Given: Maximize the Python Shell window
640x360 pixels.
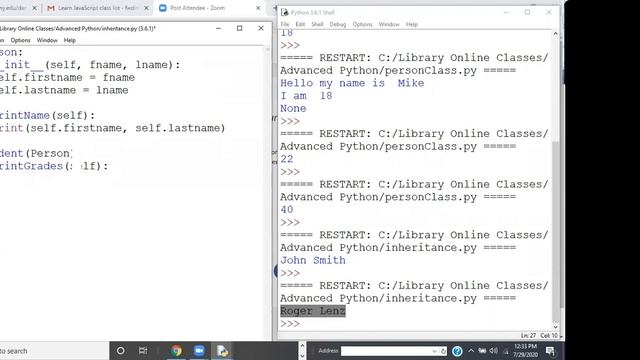Looking at the screenshot, I should click(527, 12).
